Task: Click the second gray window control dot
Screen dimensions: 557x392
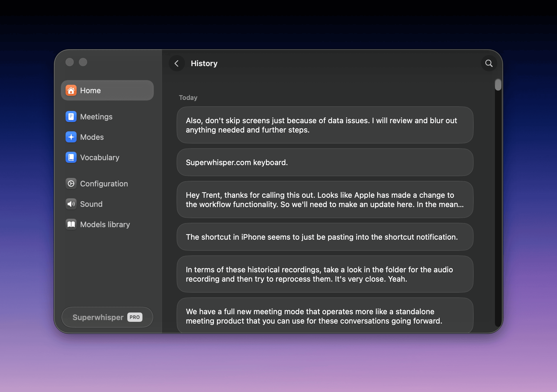Action: tap(83, 62)
